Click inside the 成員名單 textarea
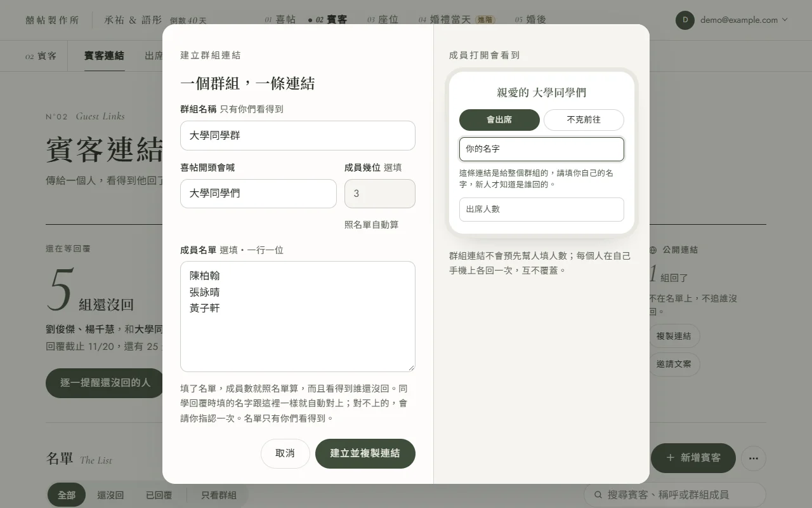This screenshot has height=508, width=812. (x=298, y=316)
